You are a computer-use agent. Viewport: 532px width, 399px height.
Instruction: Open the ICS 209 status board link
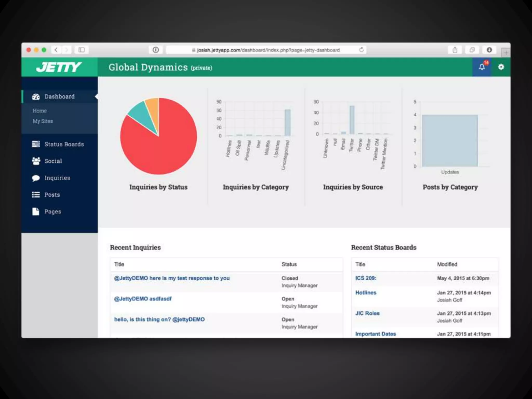point(365,278)
